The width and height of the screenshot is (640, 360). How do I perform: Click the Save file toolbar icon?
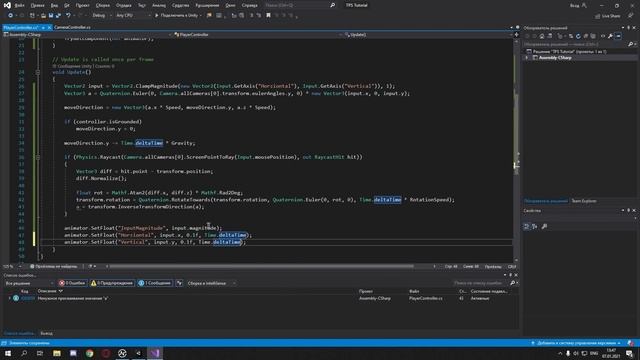coord(51,16)
